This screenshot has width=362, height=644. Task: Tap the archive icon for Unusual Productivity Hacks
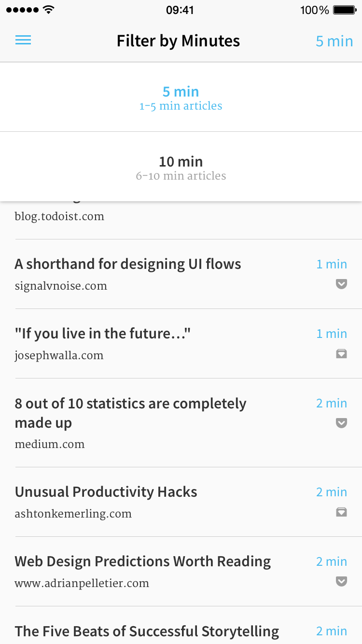point(342,512)
